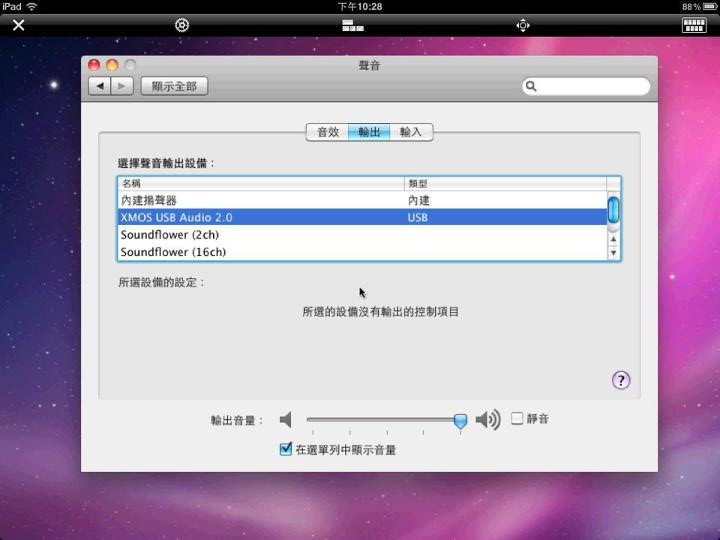Toggle the 靜音 mute checkbox
Image resolution: width=720 pixels, height=540 pixels.
click(x=517, y=418)
